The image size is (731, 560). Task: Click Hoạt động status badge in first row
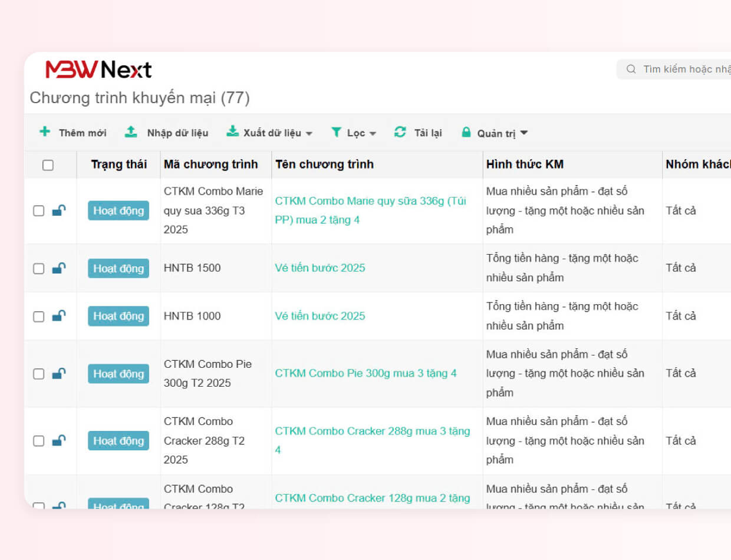pos(118,210)
